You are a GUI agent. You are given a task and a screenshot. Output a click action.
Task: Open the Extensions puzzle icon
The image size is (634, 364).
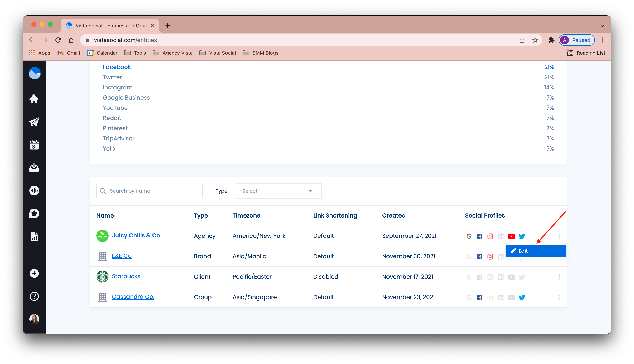coord(551,40)
